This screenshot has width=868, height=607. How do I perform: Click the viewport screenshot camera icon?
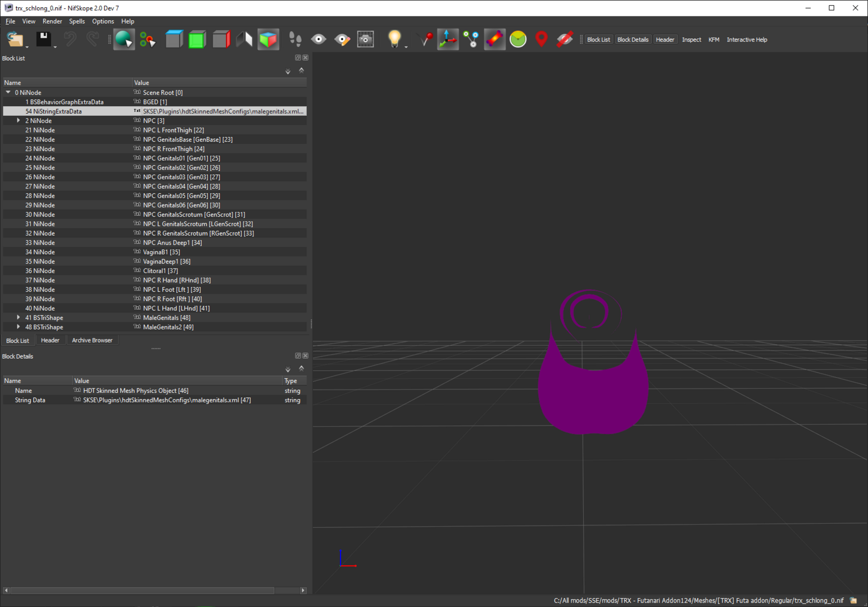coord(366,39)
